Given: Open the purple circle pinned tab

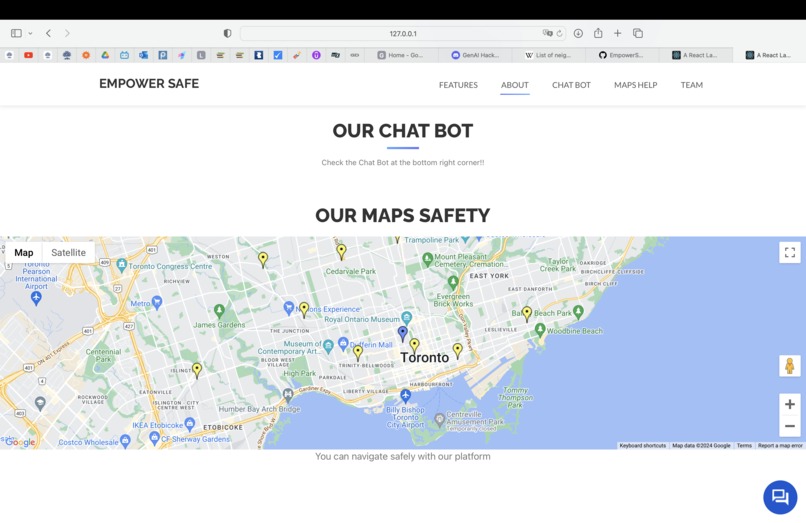Looking at the screenshot, I should 316,55.
